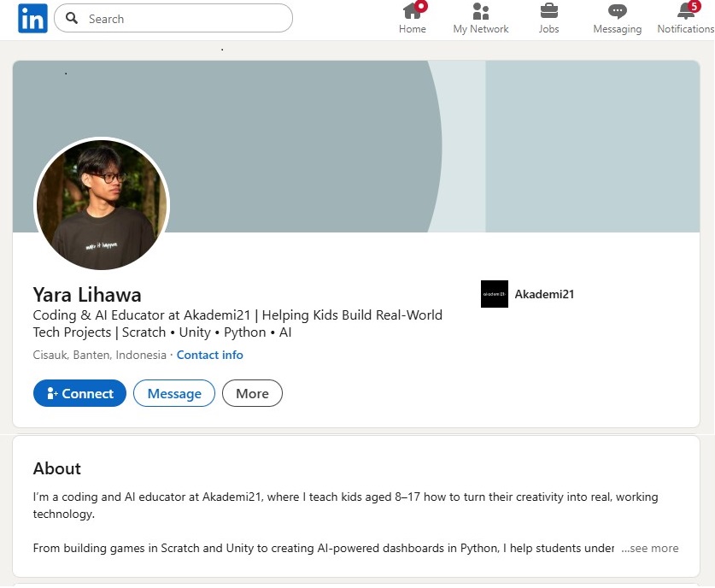Open the Contact info link

(x=209, y=355)
